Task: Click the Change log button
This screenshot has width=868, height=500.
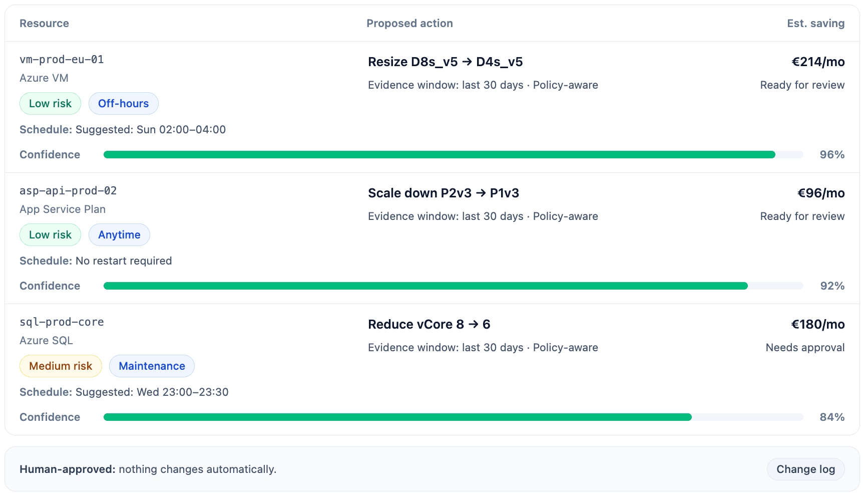Action: coord(805,469)
